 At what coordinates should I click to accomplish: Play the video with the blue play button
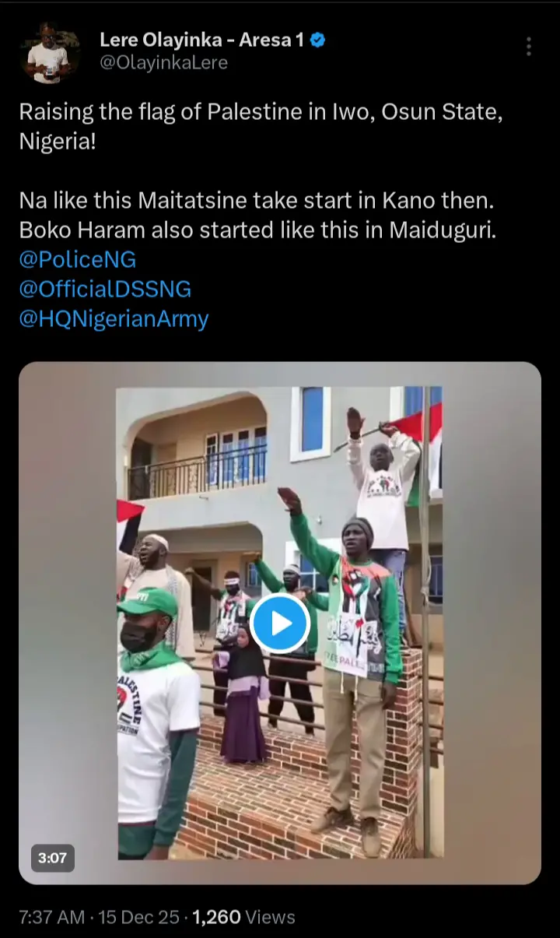[280, 623]
